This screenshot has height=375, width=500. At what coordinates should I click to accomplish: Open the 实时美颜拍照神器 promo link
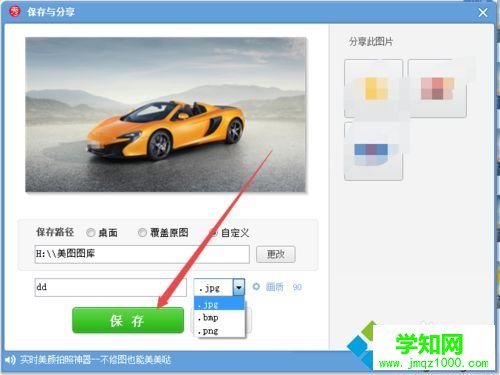coord(95,360)
